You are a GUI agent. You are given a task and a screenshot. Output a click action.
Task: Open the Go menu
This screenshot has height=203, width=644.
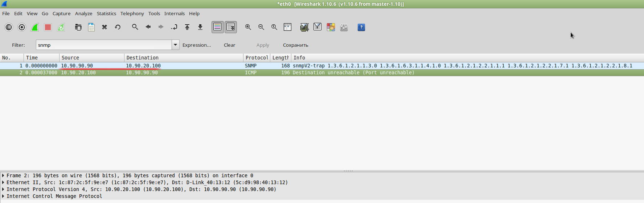coord(45,13)
